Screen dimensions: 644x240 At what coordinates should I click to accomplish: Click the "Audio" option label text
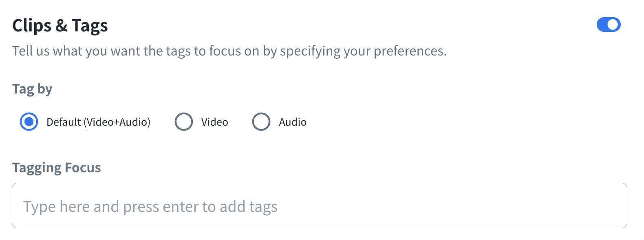[293, 122]
